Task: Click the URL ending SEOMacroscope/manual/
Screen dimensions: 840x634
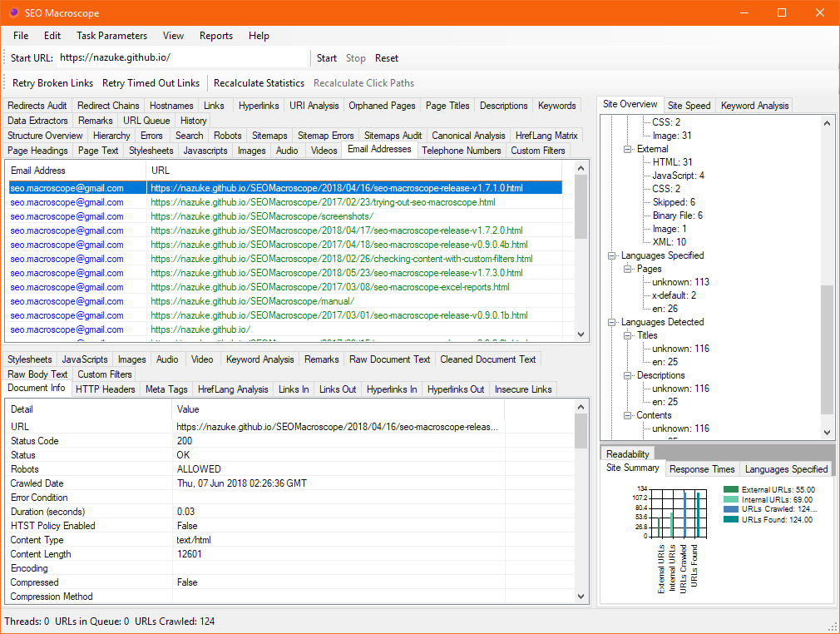Action: tap(252, 301)
